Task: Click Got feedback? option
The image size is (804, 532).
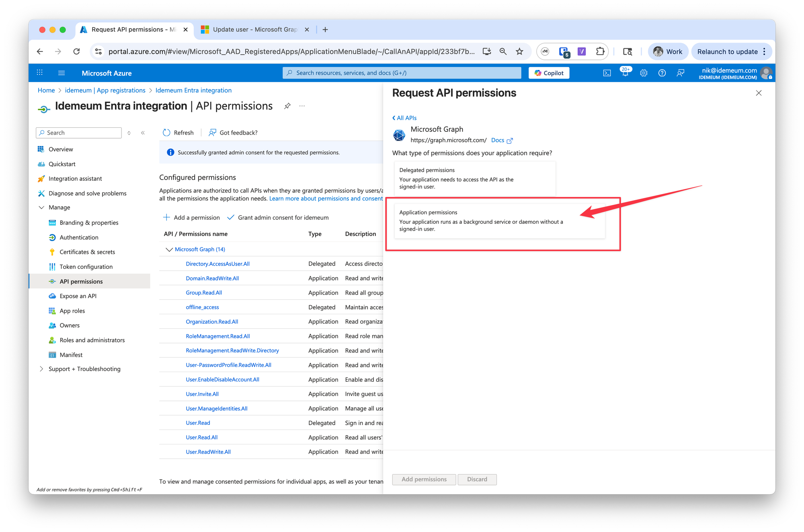Action: pyautogui.click(x=233, y=133)
